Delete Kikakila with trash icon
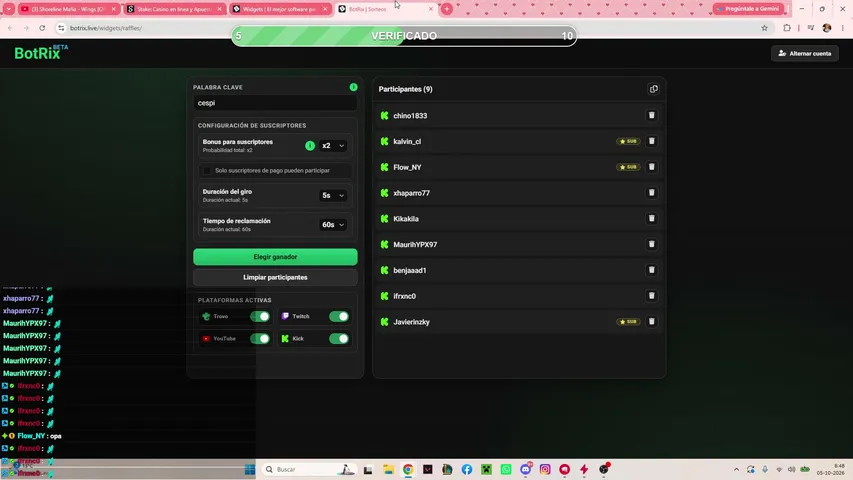The width and height of the screenshot is (853, 480). tap(651, 218)
